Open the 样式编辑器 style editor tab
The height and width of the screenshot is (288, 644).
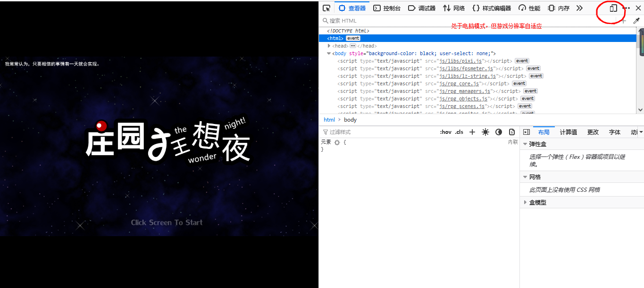[x=492, y=8]
